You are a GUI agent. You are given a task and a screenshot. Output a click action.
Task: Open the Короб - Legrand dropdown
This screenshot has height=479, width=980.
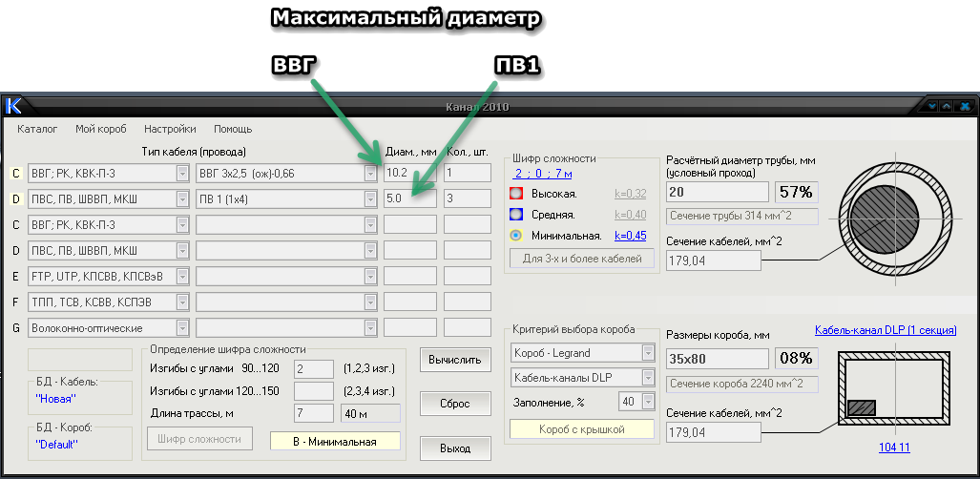pos(648,353)
